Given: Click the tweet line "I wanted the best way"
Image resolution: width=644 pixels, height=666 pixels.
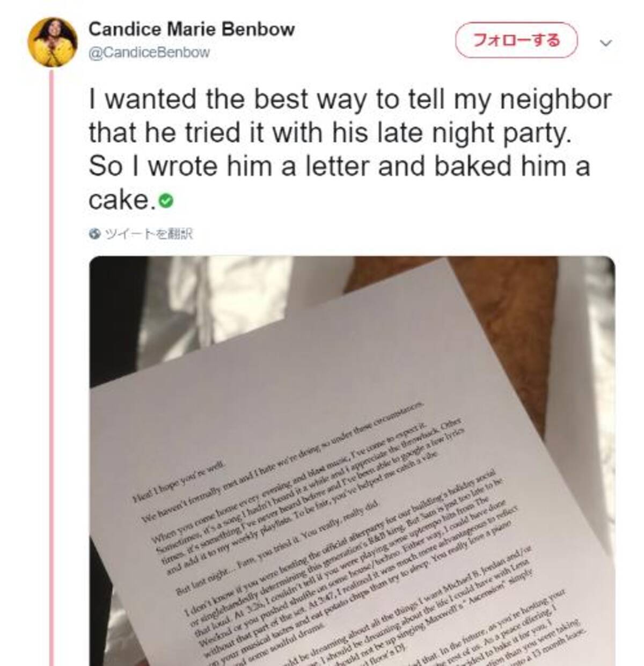Looking at the screenshot, I should [350, 100].
